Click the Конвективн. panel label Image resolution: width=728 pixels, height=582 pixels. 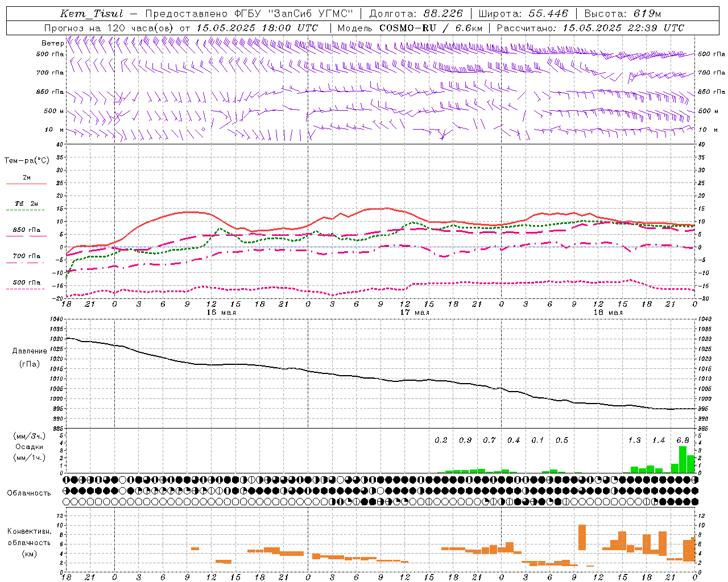point(30,531)
